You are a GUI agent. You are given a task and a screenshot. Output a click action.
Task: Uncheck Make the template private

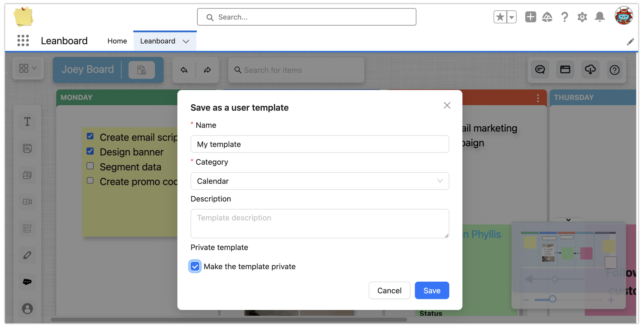pyautogui.click(x=195, y=266)
